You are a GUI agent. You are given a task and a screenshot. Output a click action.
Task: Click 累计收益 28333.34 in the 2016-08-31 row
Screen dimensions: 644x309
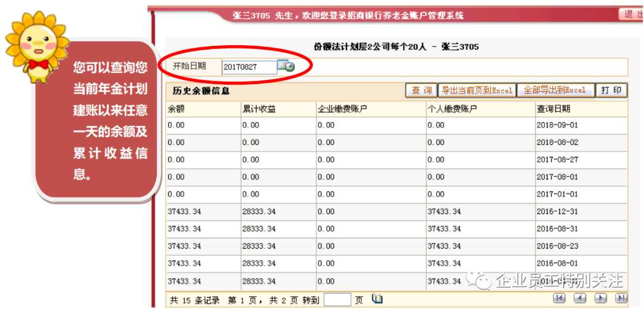point(259,229)
